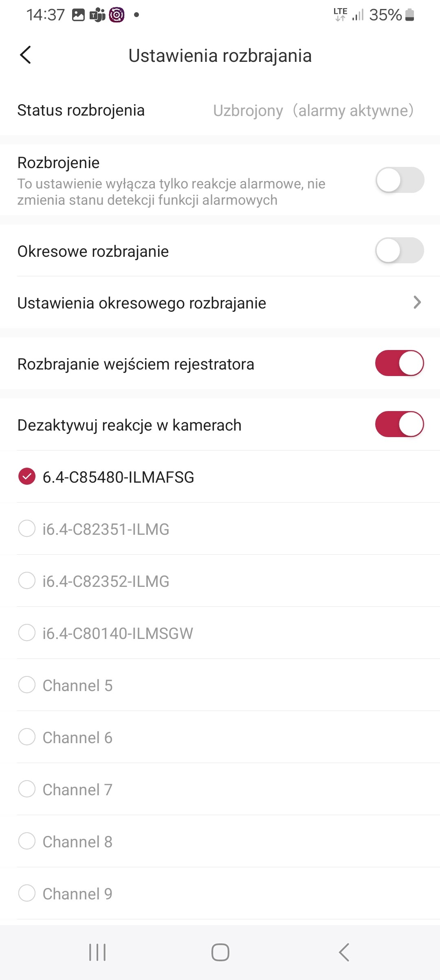Tap the back arrow in header
The height and width of the screenshot is (980, 440).
(x=25, y=55)
